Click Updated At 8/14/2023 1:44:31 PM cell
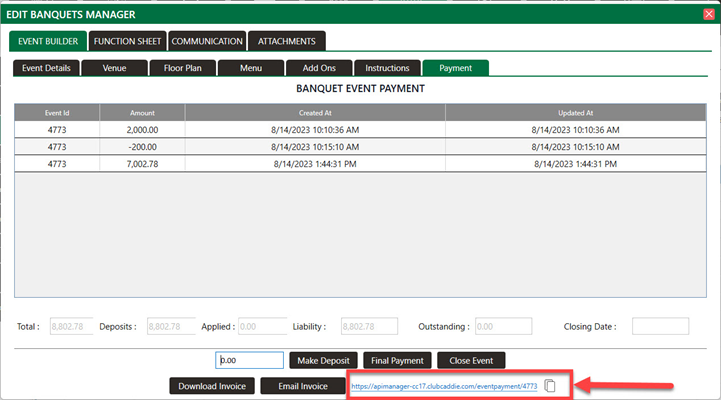 [576, 164]
